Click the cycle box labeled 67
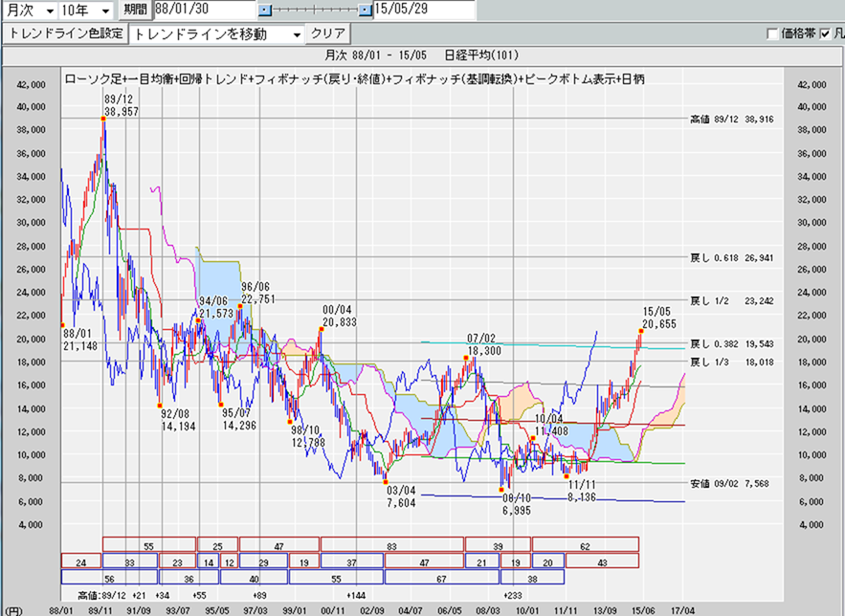The image size is (845, 616). (x=442, y=577)
